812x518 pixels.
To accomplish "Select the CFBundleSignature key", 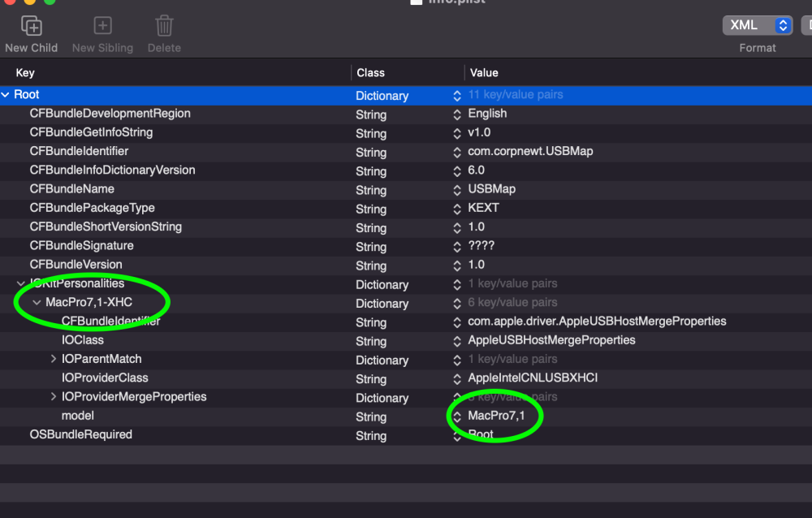I will click(x=81, y=245).
